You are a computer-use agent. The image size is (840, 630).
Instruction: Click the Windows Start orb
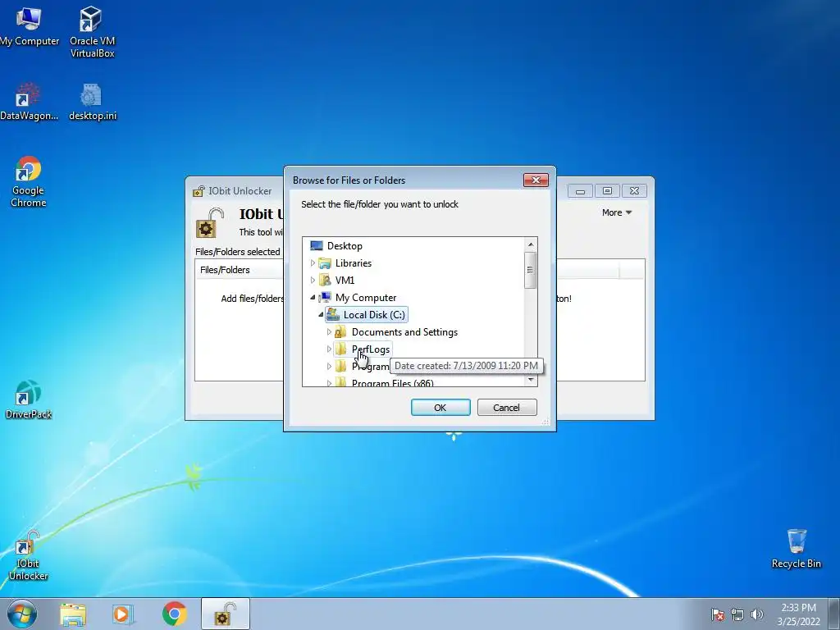[22, 614]
